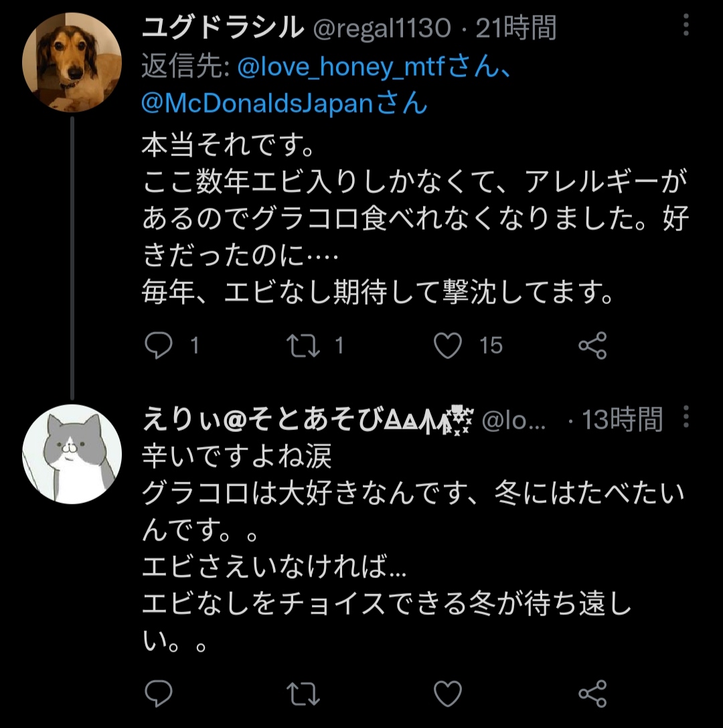Reply to the first tweet by ユグドラシル
723x728 pixels.
(x=159, y=346)
